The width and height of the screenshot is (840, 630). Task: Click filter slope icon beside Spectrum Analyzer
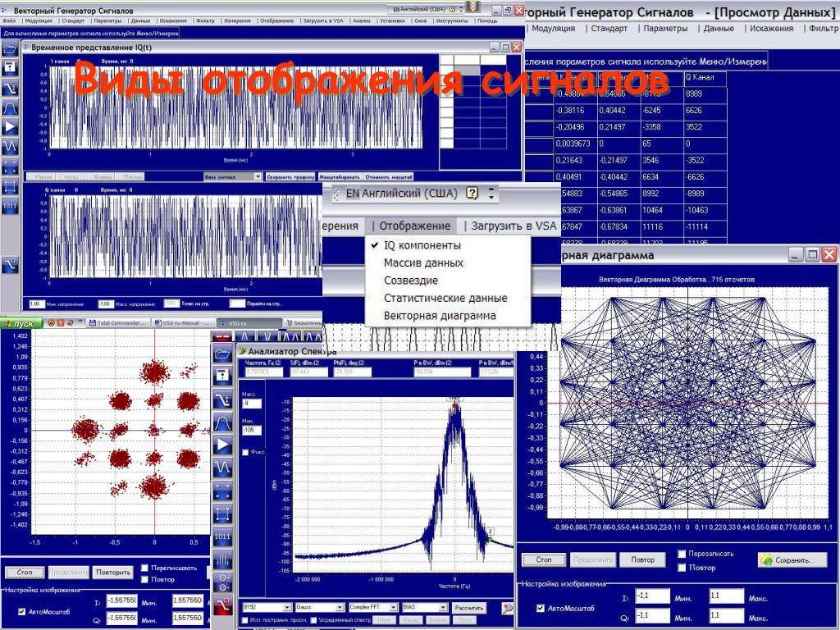pos(222,399)
